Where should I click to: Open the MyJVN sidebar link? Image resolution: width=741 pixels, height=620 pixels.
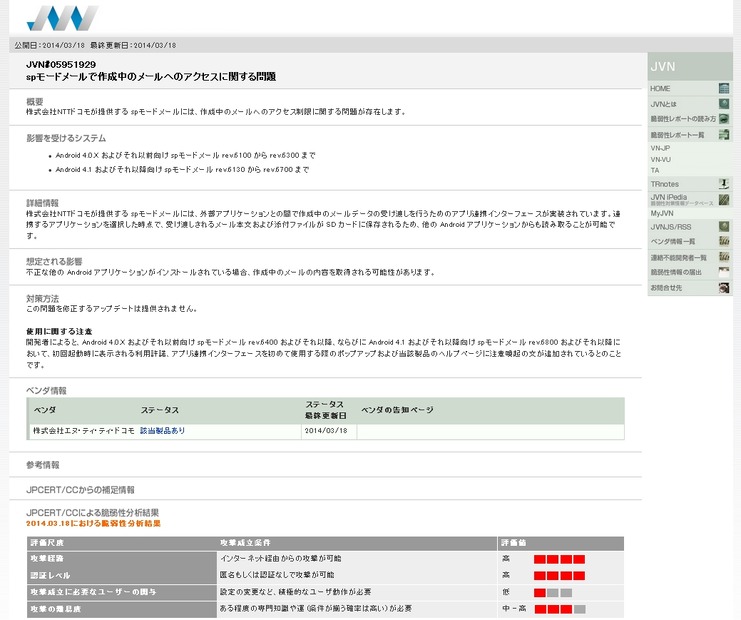(662, 213)
